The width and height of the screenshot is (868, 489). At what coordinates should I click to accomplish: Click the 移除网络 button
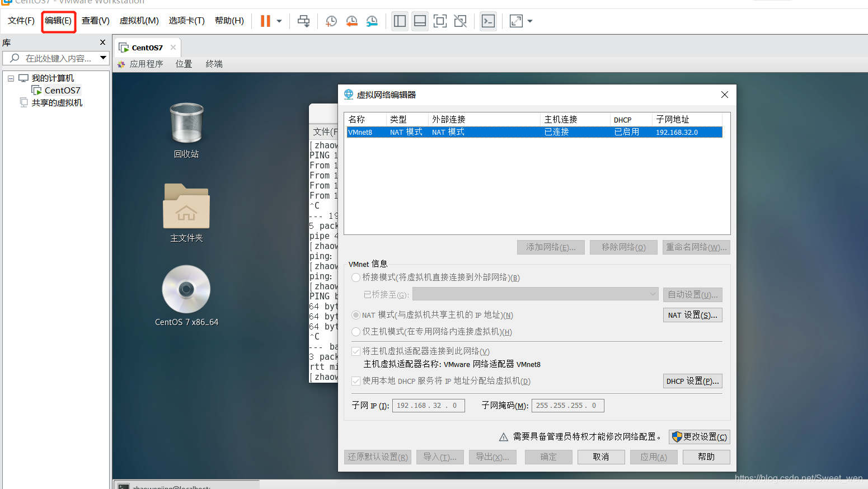point(623,247)
